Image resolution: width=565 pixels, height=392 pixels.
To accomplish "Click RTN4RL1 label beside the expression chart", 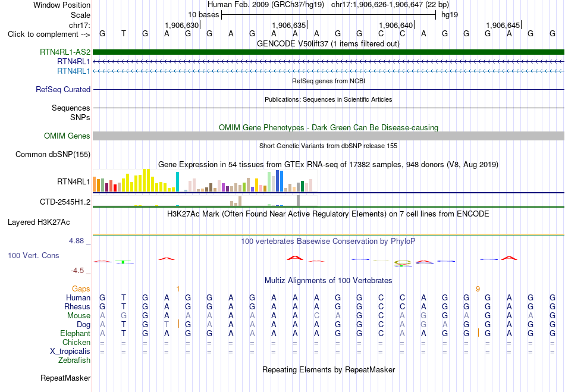I will (74, 181).
